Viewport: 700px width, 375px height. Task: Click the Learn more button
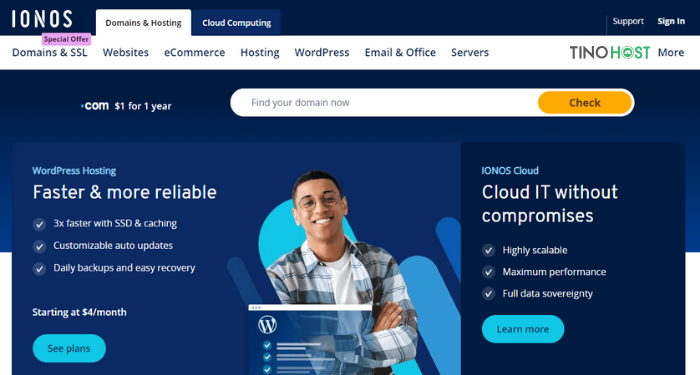pos(523,329)
